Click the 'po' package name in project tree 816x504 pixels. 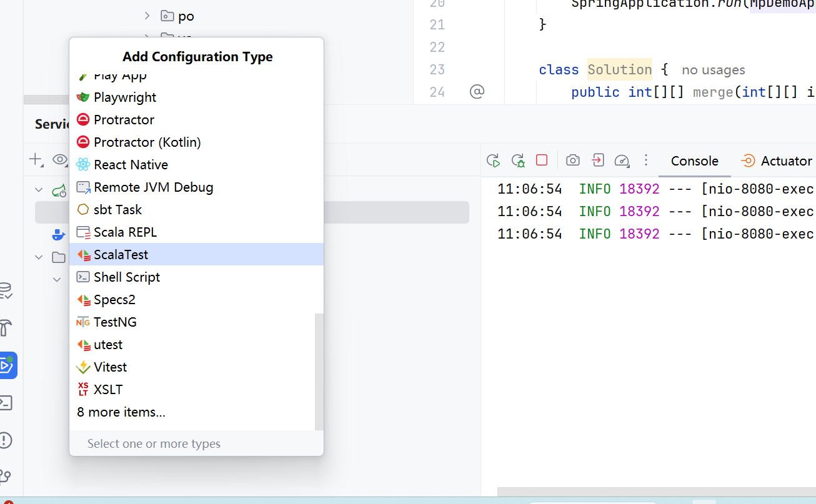tap(186, 16)
